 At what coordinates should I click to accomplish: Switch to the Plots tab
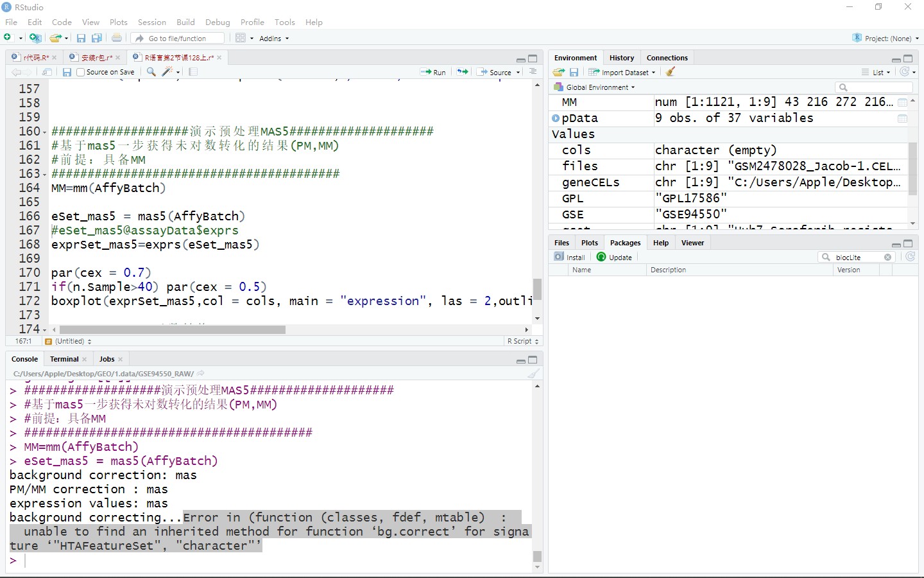[x=589, y=243]
